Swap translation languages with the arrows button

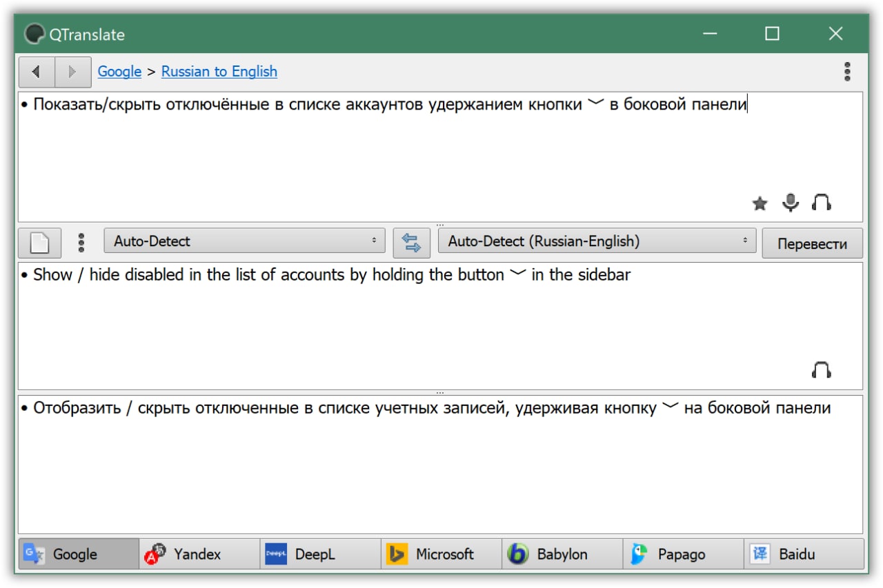[412, 243]
